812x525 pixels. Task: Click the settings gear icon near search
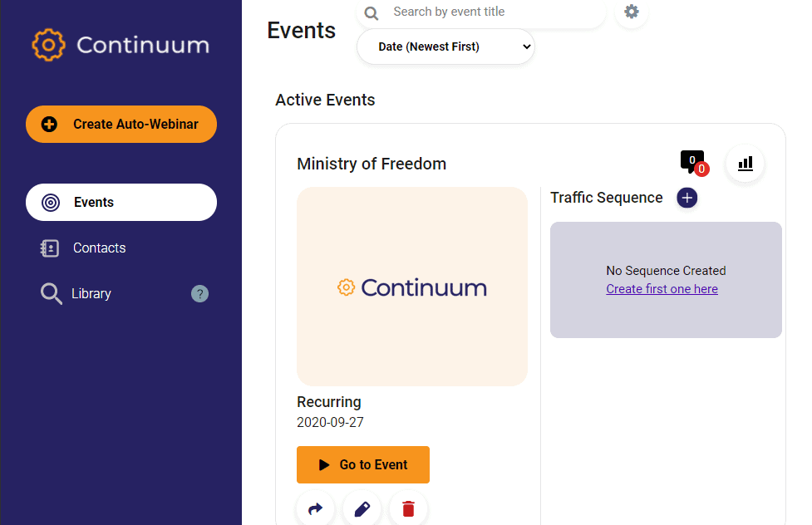point(632,12)
